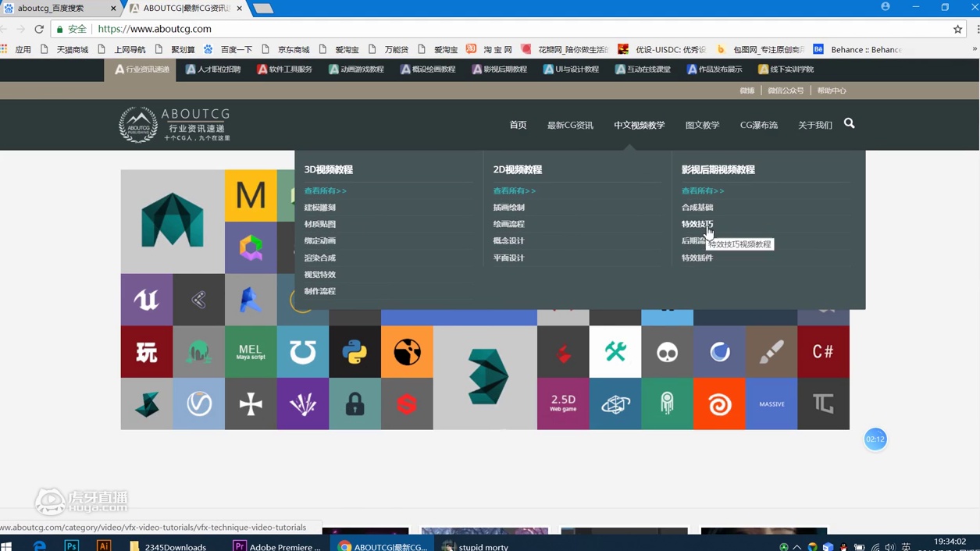Open Photoshop from the taskbar
This screenshot has height=551, width=980.
tap(71, 546)
